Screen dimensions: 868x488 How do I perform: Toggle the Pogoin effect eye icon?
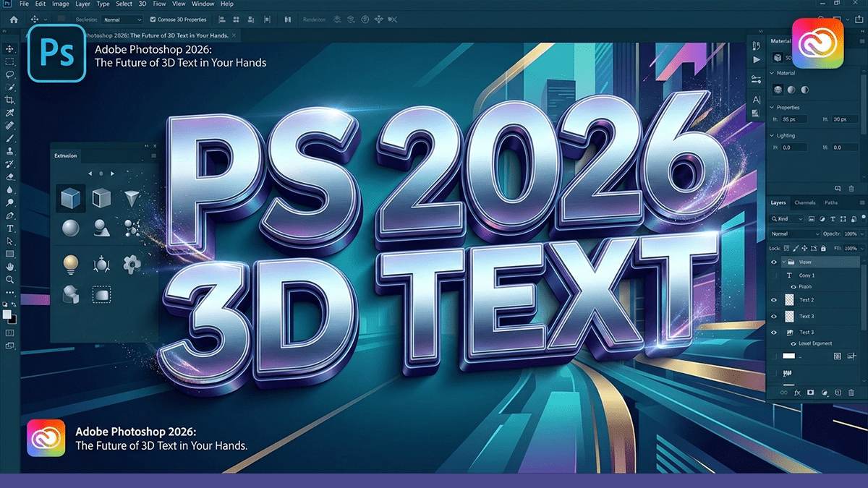tap(793, 286)
